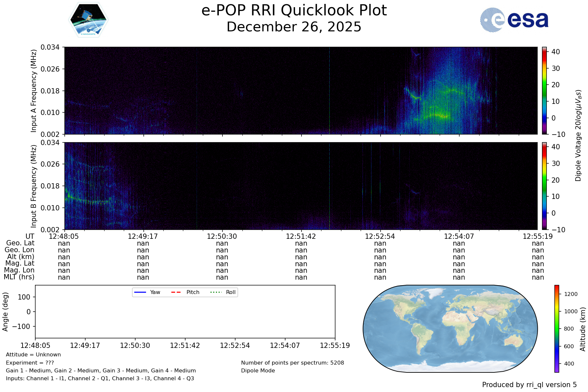Screen dimensions: 588x392
Task: Click the ESA logo
Action: 514,20
